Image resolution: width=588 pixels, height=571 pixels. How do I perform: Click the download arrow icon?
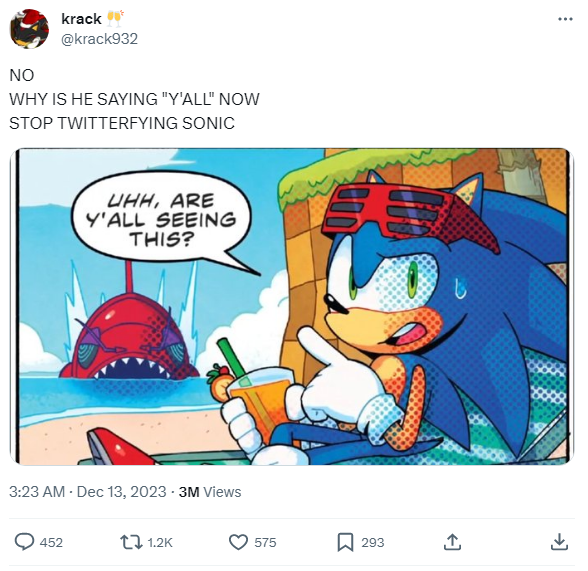tap(559, 542)
